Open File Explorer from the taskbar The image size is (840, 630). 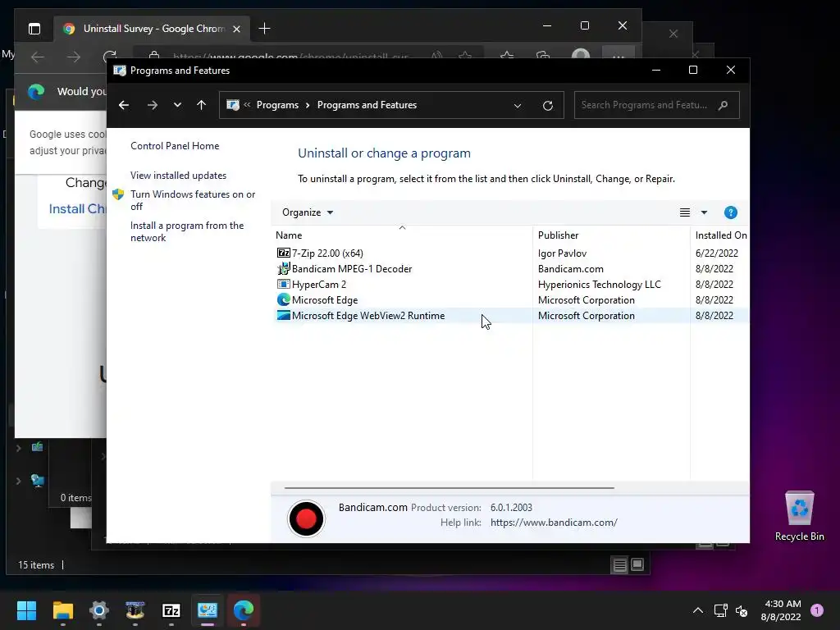[62, 610]
